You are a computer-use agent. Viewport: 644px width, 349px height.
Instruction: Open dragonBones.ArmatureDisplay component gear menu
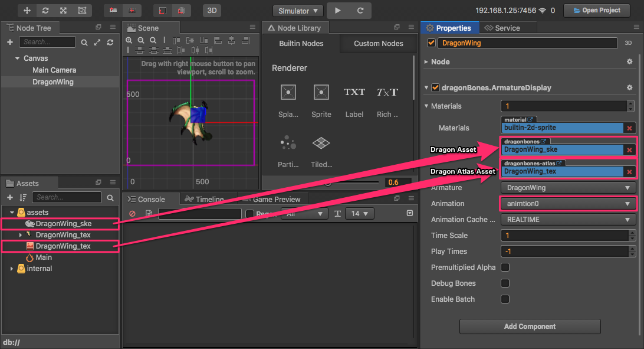pyautogui.click(x=630, y=87)
